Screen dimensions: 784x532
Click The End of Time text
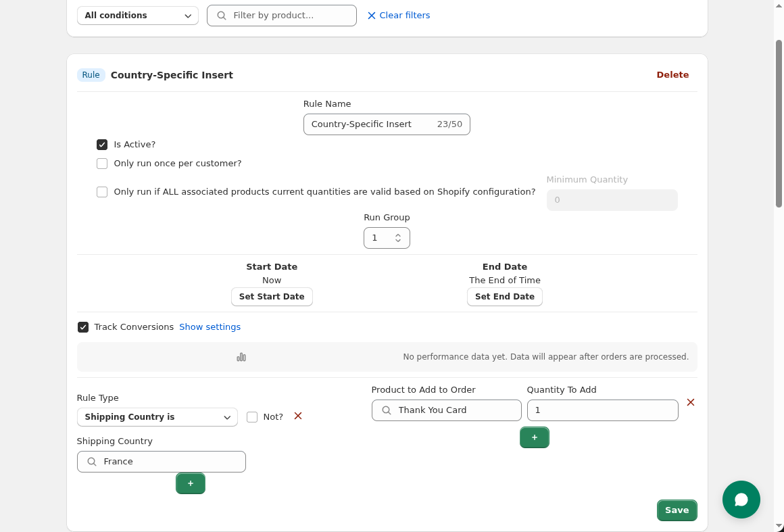pos(504,281)
